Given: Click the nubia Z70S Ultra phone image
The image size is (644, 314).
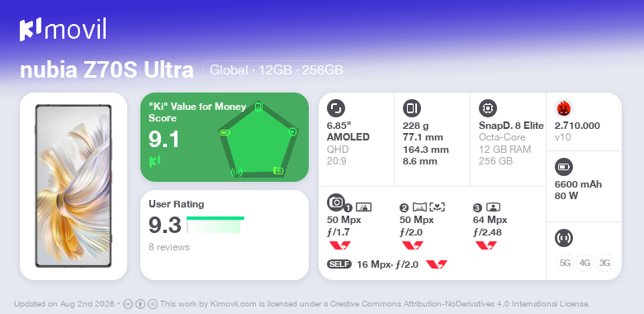Looking at the screenshot, I should (x=73, y=186).
